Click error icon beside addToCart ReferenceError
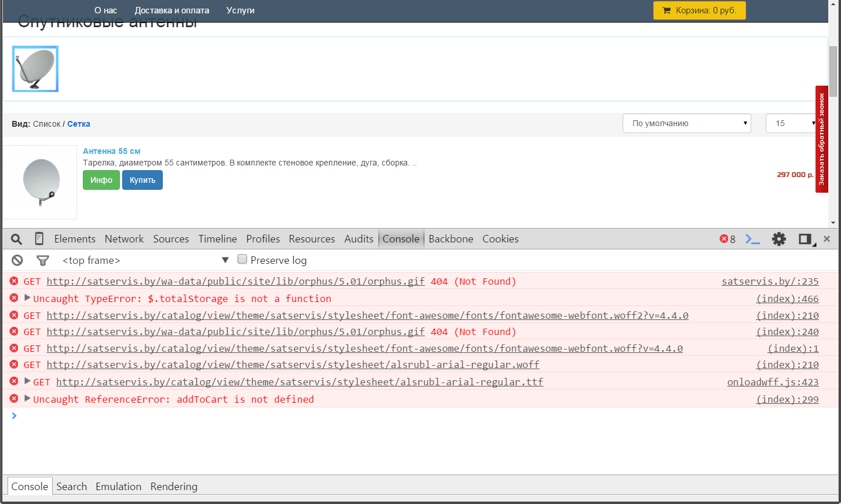The height and width of the screenshot is (504, 841). pyautogui.click(x=14, y=399)
